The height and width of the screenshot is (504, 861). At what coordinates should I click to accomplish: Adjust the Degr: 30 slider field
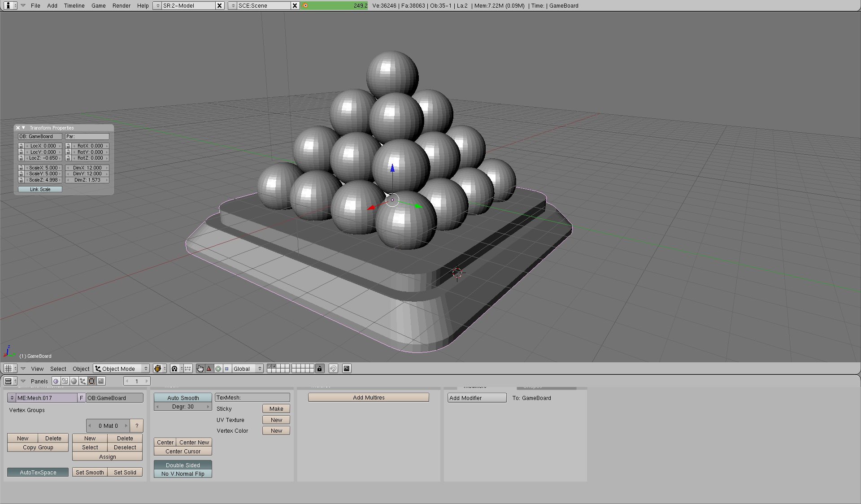point(183,407)
